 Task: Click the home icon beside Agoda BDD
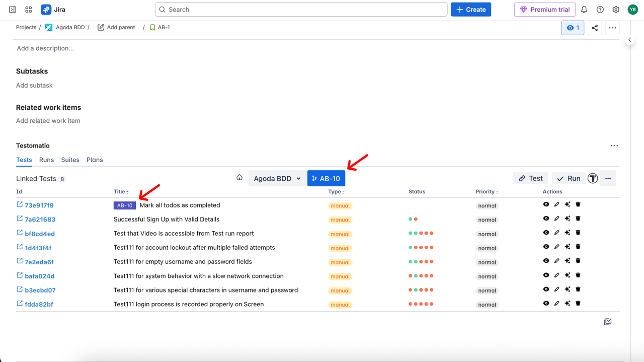pos(239,178)
